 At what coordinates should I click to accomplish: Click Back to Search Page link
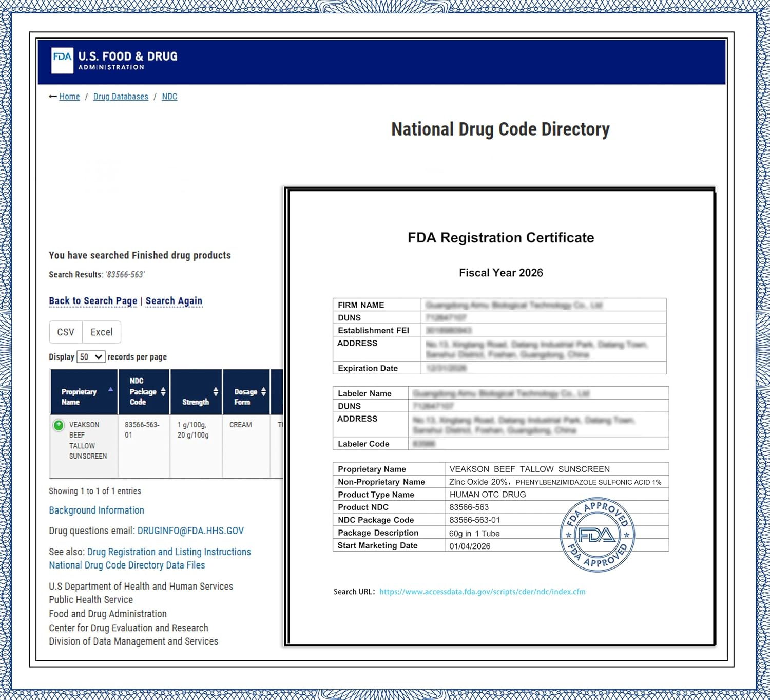point(93,301)
